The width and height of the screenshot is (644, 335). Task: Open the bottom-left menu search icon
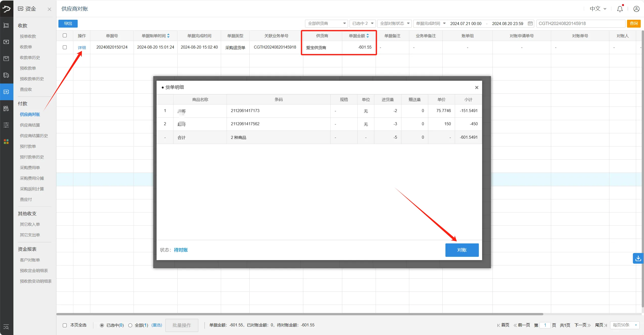(x=6, y=327)
